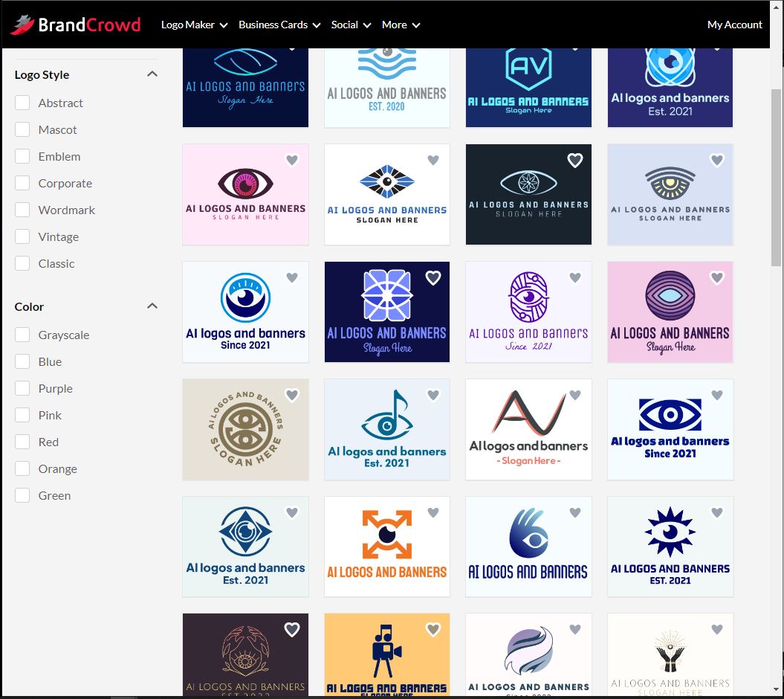Enable the Abstract logo style filter

(22, 103)
